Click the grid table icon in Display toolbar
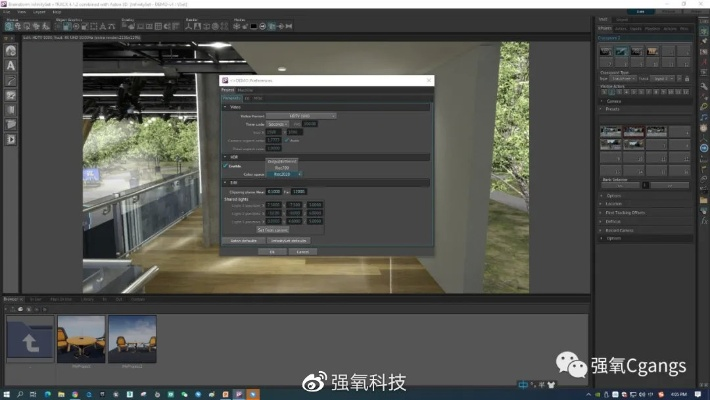Viewport: 710px width, 400px height. click(158, 26)
